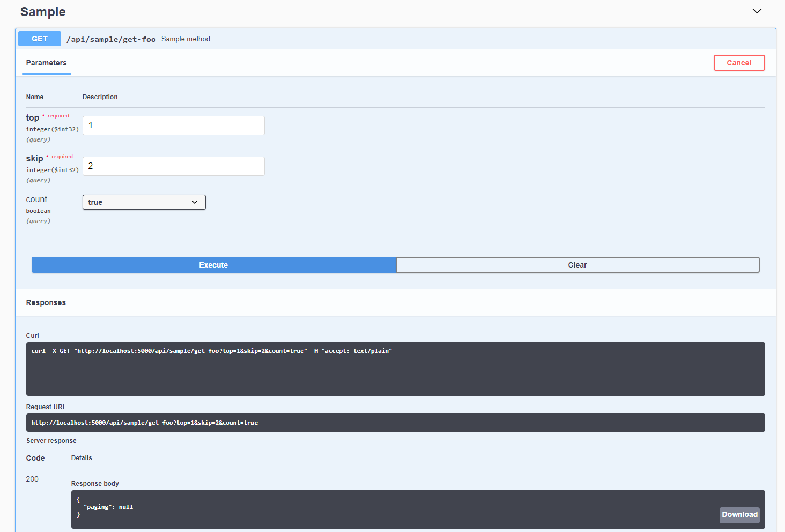Click the Request URL text
The height and width of the screenshot is (532, 785).
tap(145, 422)
